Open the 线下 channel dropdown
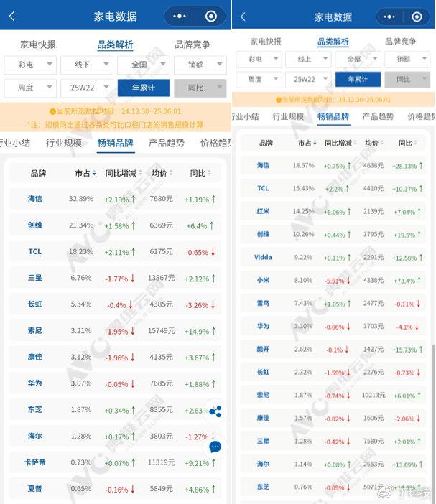Image resolution: width=436 pixels, height=504 pixels. [87, 65]
